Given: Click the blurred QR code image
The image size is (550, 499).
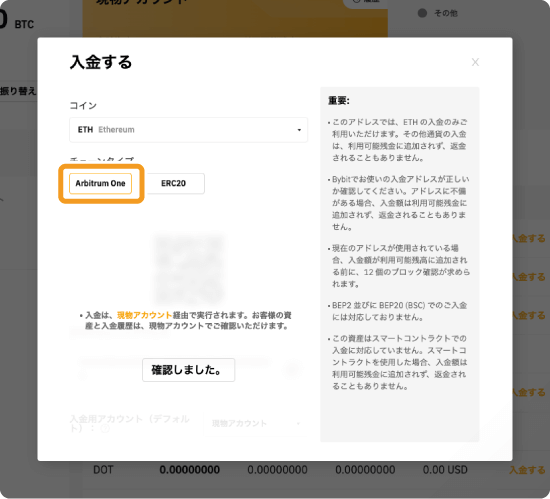Looking at the screenshot, I should tap(189, 270).
